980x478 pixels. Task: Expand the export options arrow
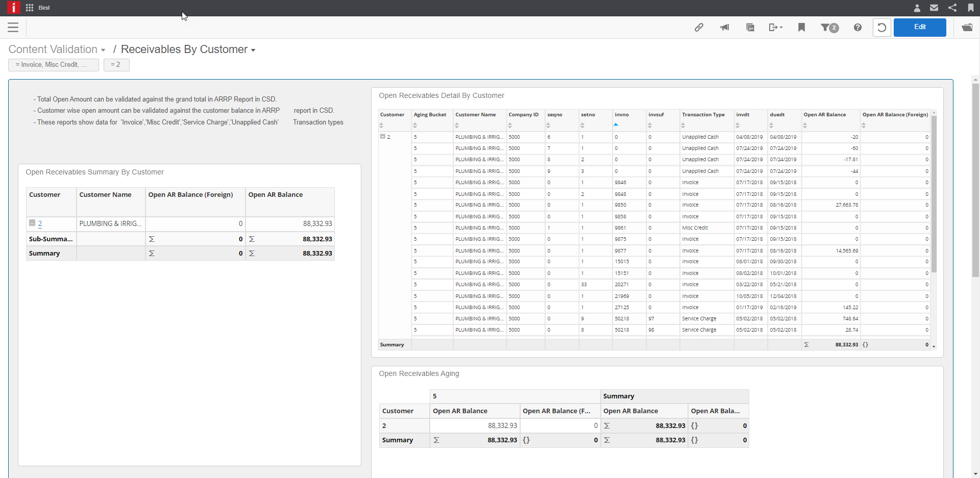[781, 27]
